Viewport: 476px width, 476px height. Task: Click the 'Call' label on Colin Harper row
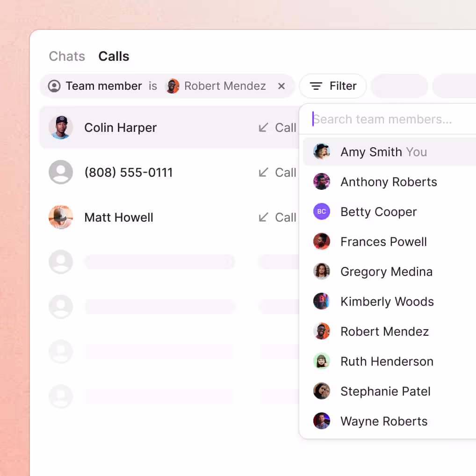[x=286, y=128]
